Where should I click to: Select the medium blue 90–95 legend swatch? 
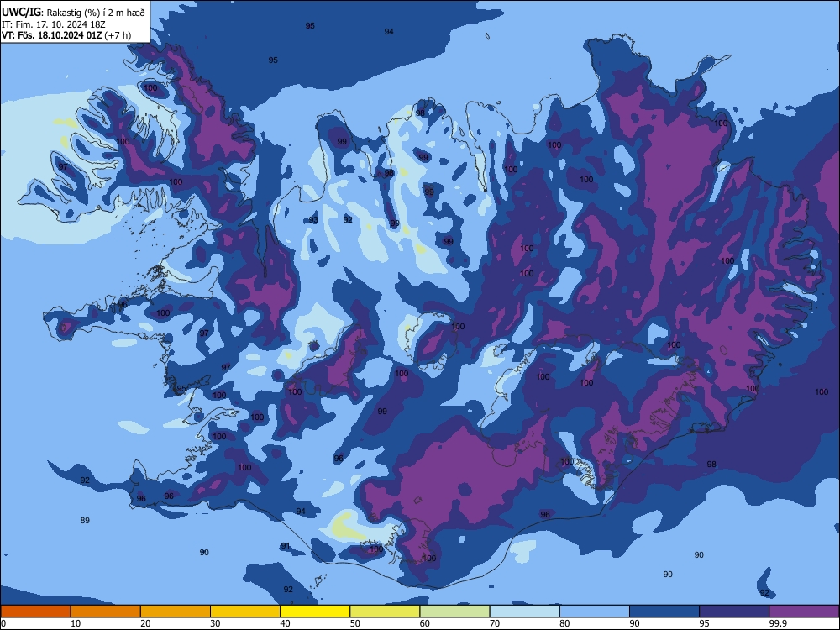664,612
